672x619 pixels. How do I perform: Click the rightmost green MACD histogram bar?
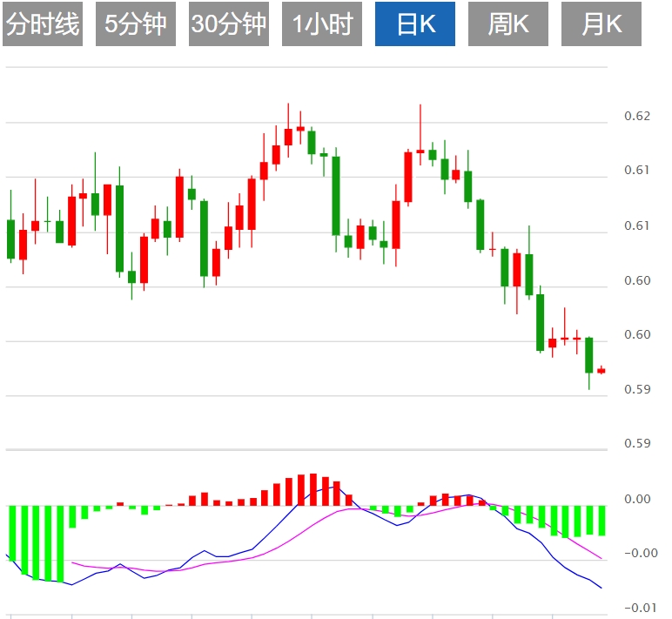point(601,521)
